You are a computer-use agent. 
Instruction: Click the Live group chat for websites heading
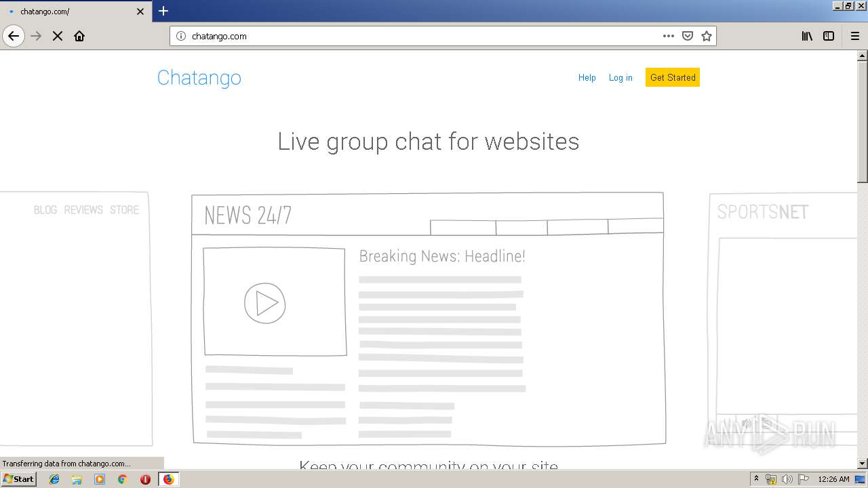(429, 142)
